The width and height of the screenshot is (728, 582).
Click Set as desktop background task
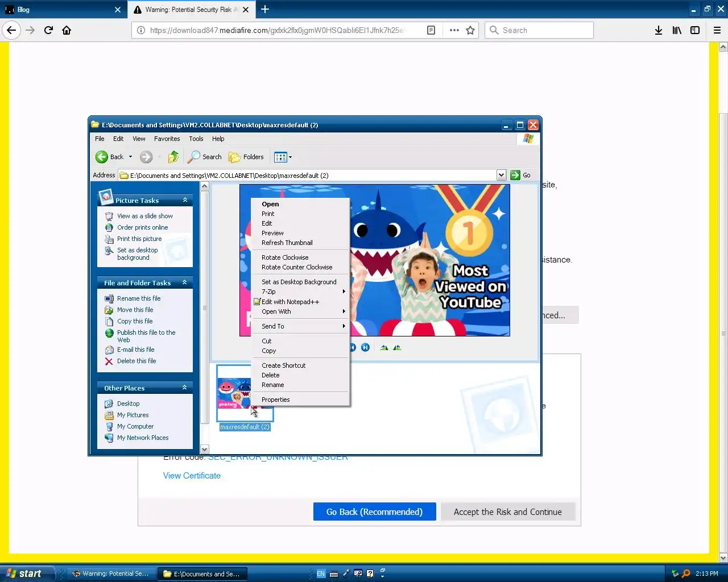point(137,253)
